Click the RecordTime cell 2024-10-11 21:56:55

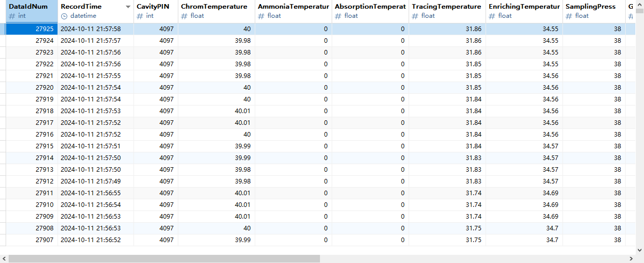91,193
